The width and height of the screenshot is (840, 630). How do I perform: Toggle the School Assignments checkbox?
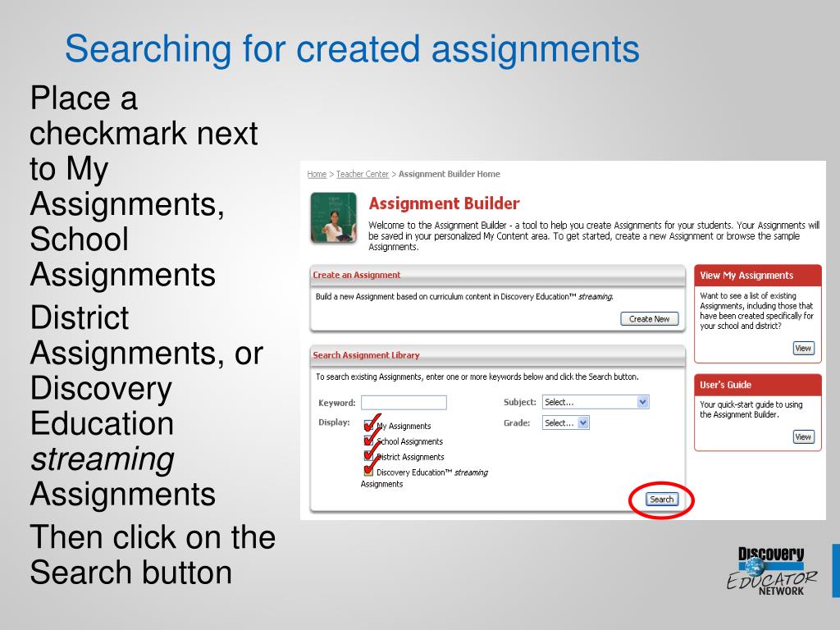click(368, 441)
